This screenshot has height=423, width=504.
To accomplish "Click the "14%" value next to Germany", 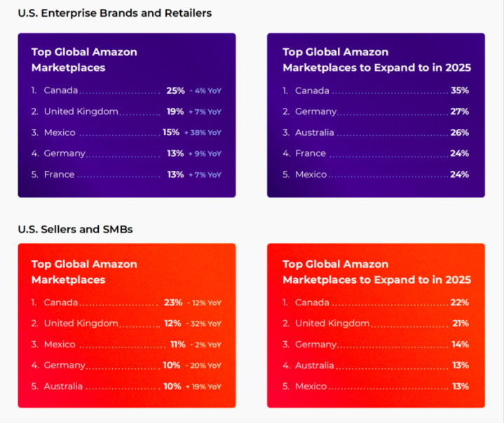I will pos(460,345).
